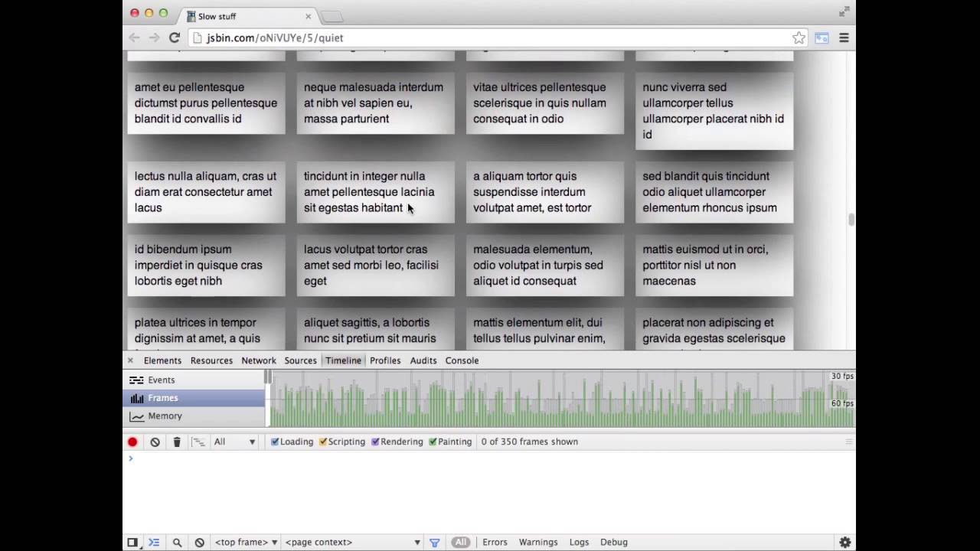Click the dock-to-window icon in bottom-left corner
The image size is (980, 551).
tap(132, 542)
